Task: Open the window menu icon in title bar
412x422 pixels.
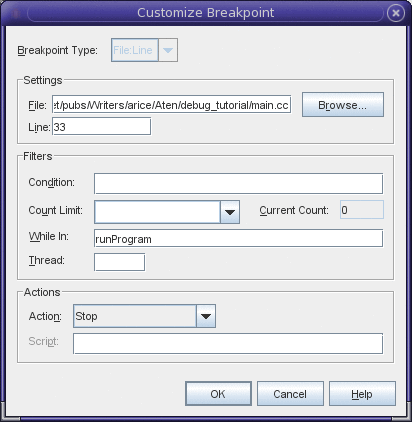Action: pyautogui.click(x=15, y=13)
